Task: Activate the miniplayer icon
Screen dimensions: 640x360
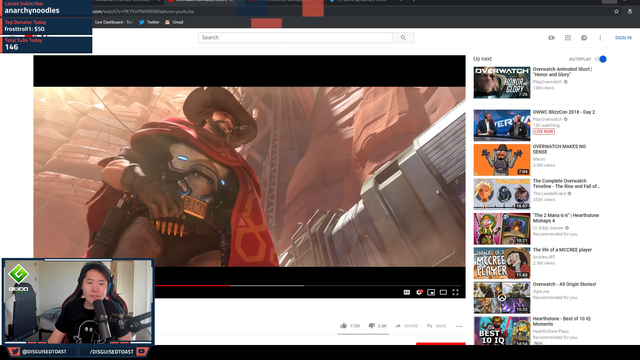Action: coord(431,292)
